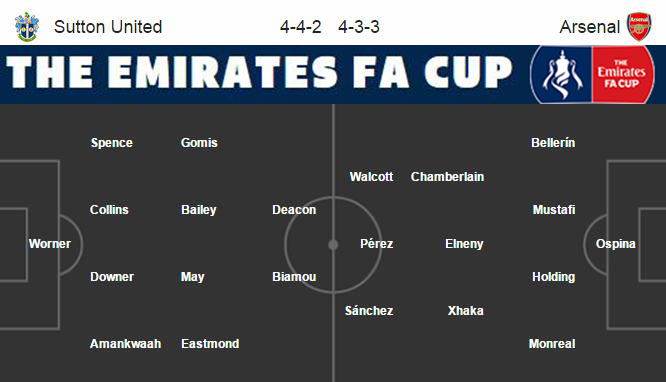The height and width of the screenshot is (382, 666).
Task: Click the FA Cup trophy logo
Action: (562, 75)
